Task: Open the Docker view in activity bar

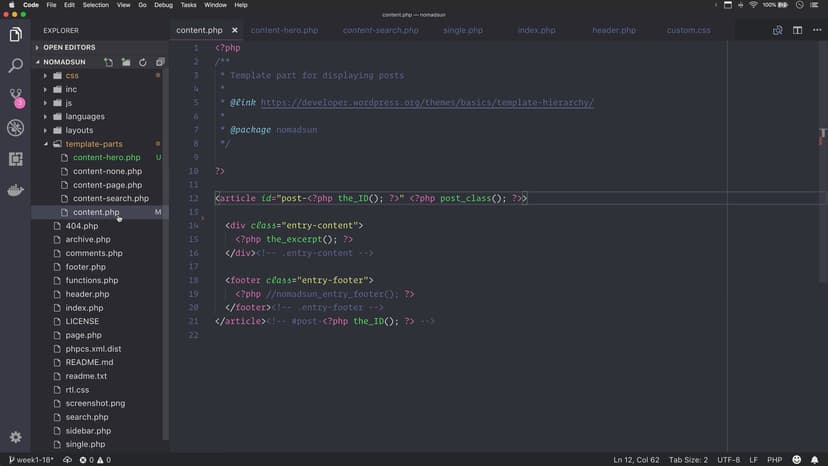Action: [15, 190]
